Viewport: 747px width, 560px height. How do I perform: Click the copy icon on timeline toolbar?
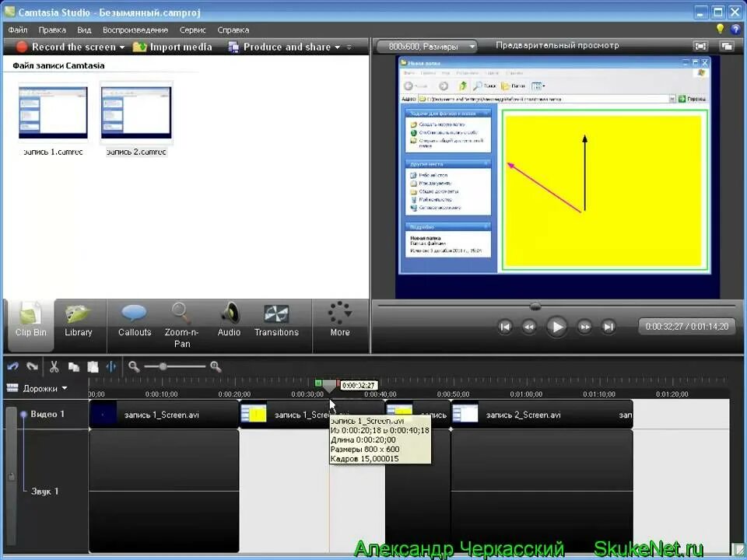click(x=73, y=366)
